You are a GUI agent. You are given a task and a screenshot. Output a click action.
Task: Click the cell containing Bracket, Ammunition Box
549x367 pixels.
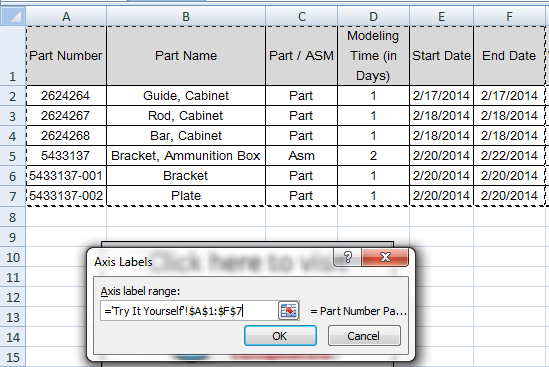click(186, 156)
